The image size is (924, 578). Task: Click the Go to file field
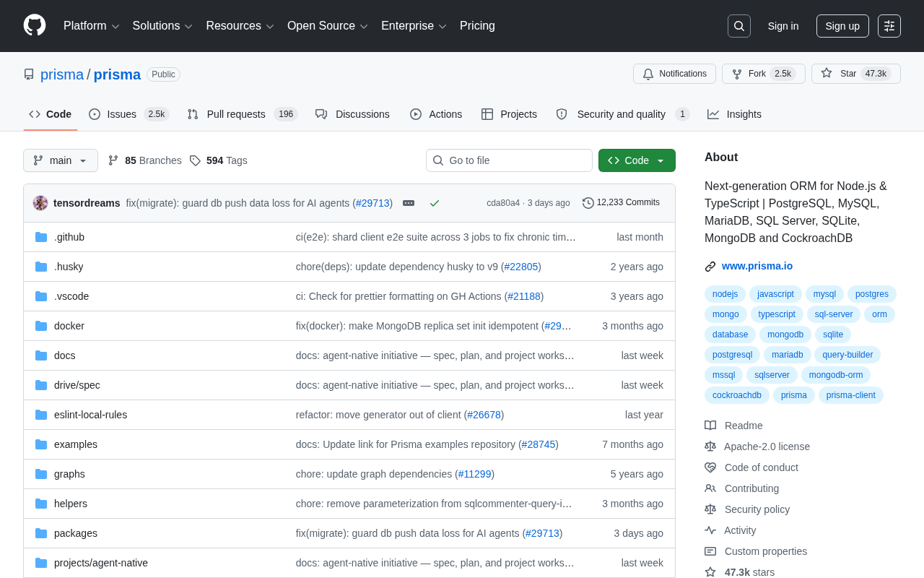509,160
